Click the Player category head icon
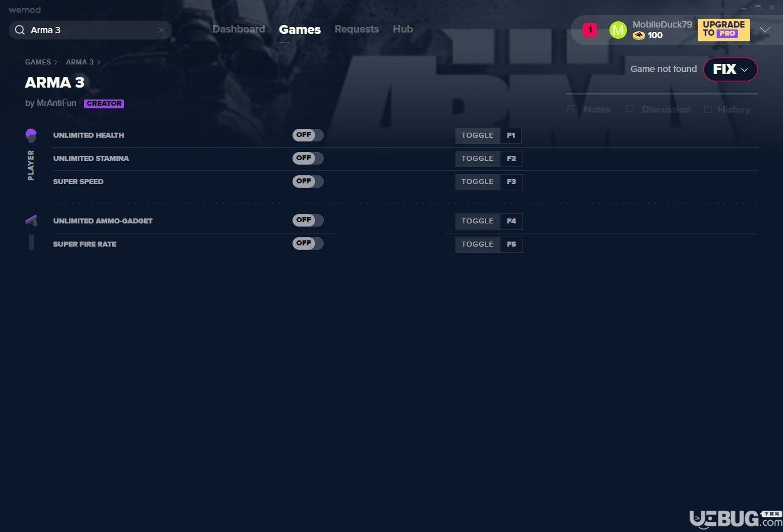Screen dimensions: 783x532 (x=31, y=135)
